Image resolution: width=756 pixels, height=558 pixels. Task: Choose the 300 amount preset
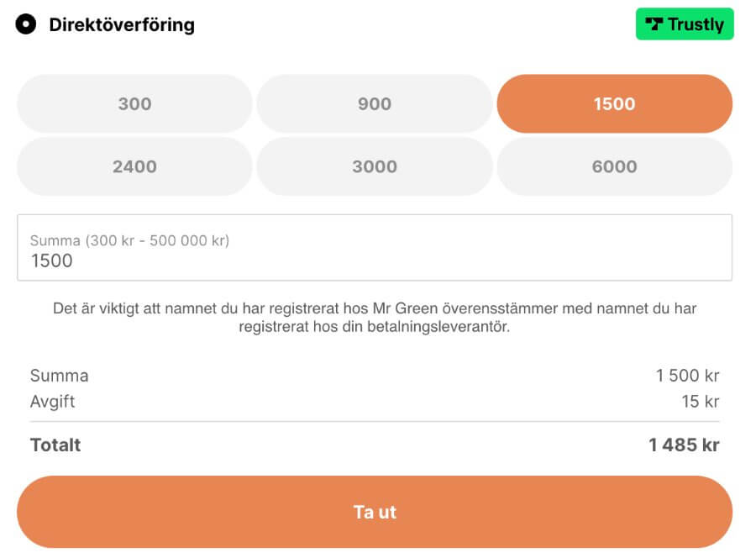[x=134, y=103]
